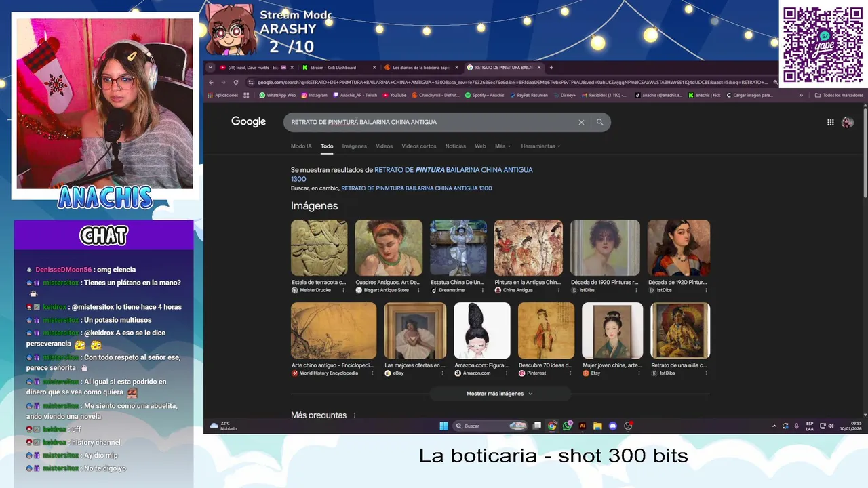Open Recibidos (1.192) bookmark
Viewport: 868px width, 488px height.
click(604, 96)
